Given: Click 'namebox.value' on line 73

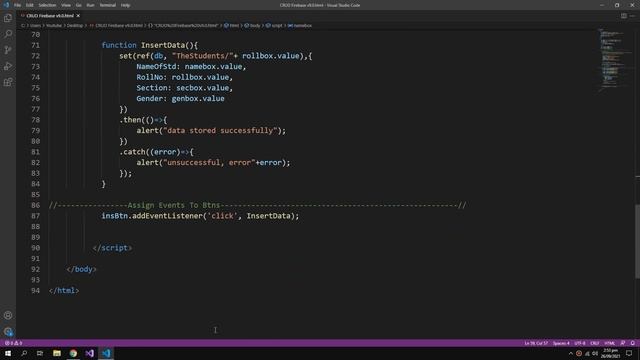Looking at the screenshot, I should point(213,67).
